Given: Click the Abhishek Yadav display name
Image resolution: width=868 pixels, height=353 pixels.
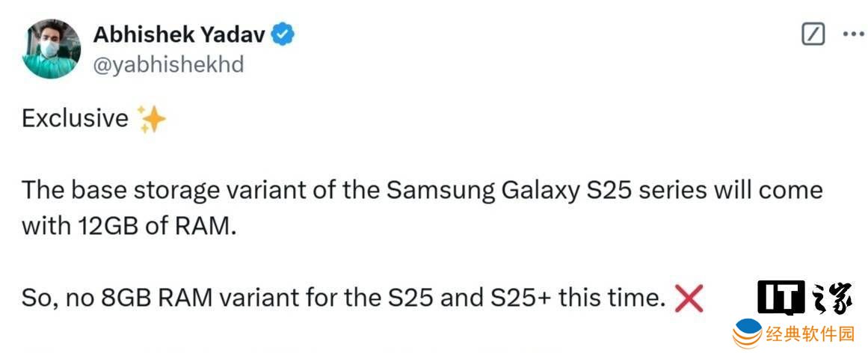Looking at the screenshot, I should [x=179, y=34].
